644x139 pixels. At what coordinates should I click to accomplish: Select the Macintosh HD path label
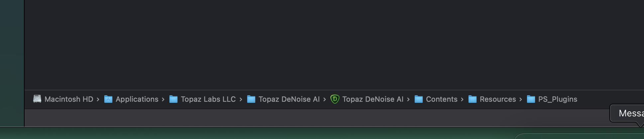click(x=69, y=99)
